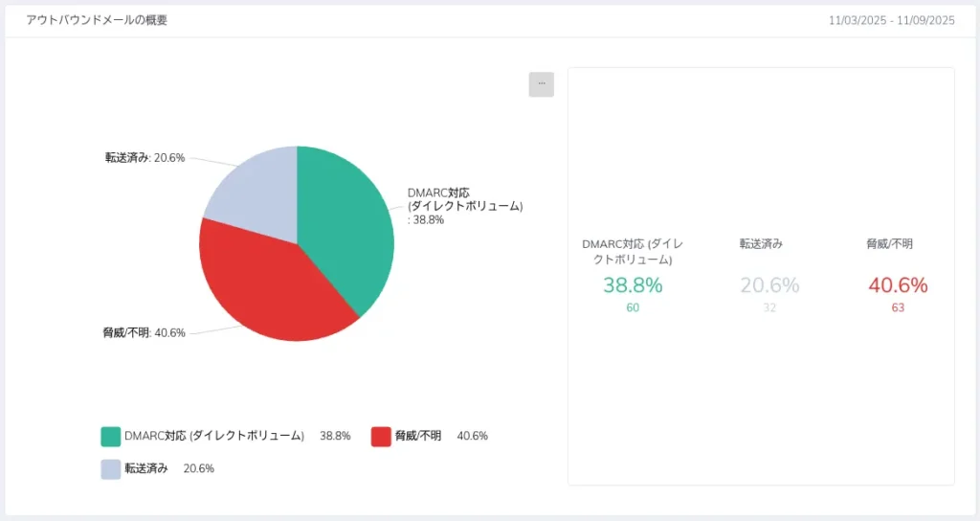Image resolution: width=980 pixels, height=521 pixels.
Task: Click the DMARC対応 38.8% callout beside the pie
Action: coord(464,206)
